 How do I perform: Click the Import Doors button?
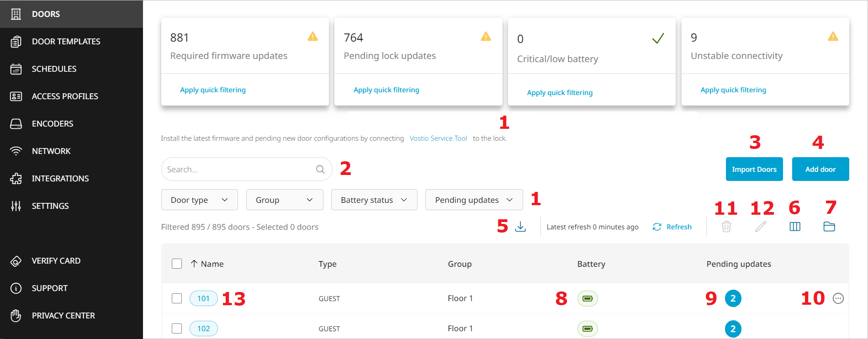point(754,169)
